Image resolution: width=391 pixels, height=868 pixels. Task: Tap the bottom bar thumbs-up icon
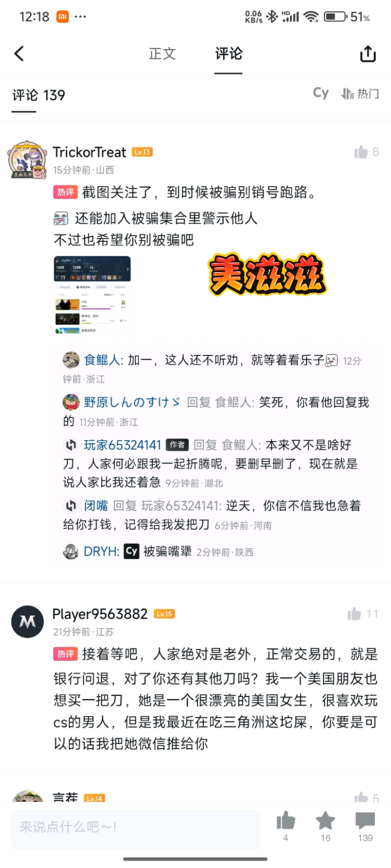(286, 821)
